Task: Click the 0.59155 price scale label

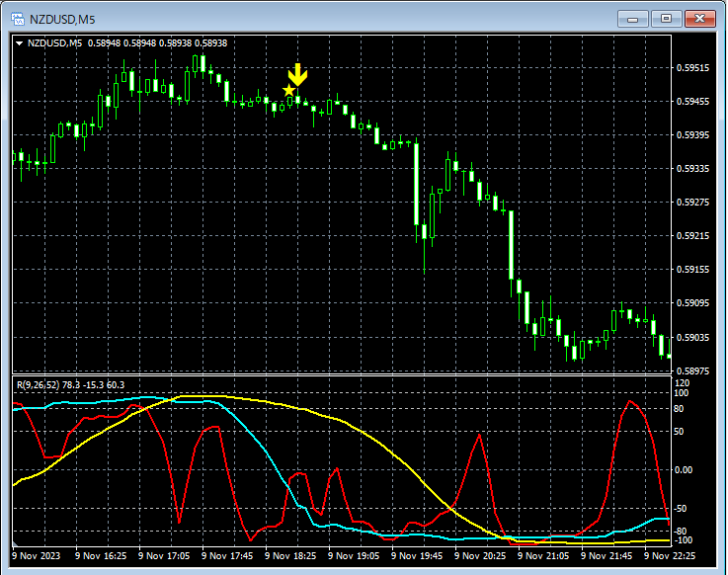Action: coord(692,270)
